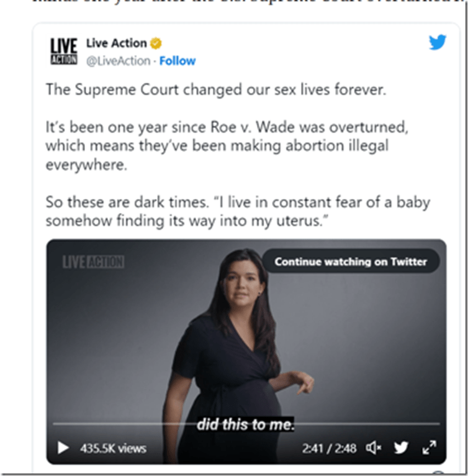The width and height of the screenshot is (468, 476).
Task: Click the gold verified badge
Action: coord(156,43)
